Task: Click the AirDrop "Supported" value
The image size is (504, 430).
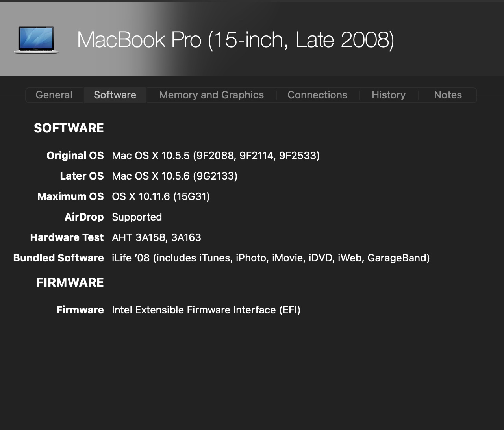Action: (x=137, y=217)
